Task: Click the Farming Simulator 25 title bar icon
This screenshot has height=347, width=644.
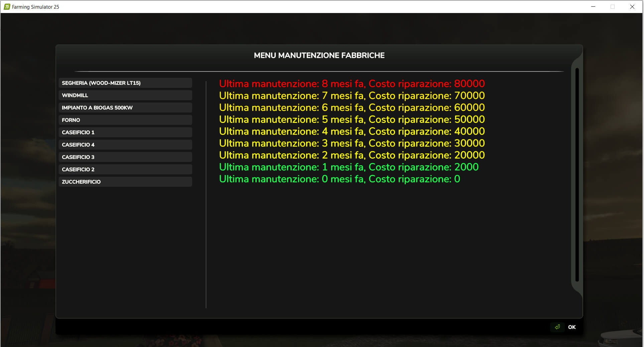Action: pyautogui.click(x=7, y=7)
